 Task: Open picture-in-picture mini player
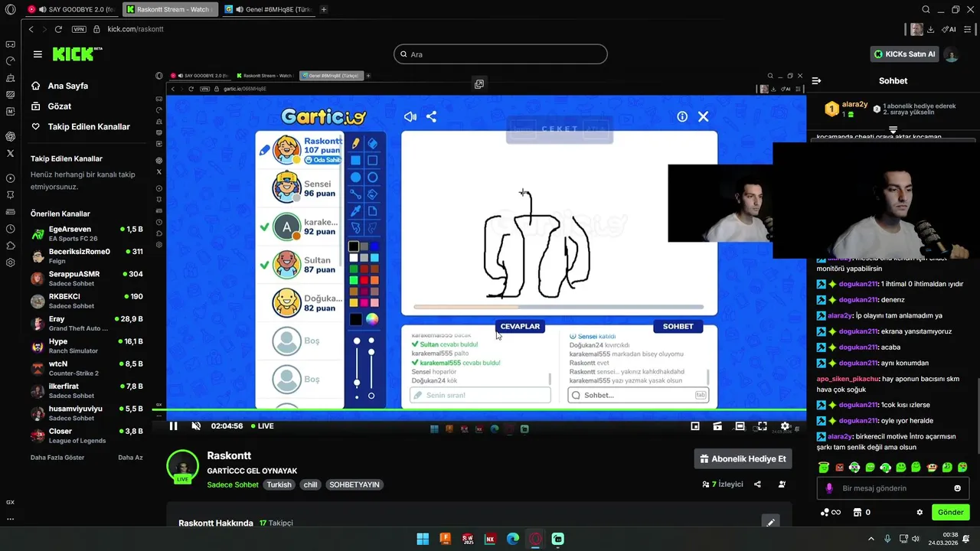695,426
